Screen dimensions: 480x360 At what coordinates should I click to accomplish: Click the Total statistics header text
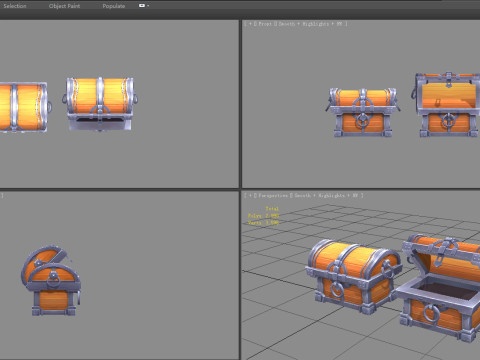[272, 209]
